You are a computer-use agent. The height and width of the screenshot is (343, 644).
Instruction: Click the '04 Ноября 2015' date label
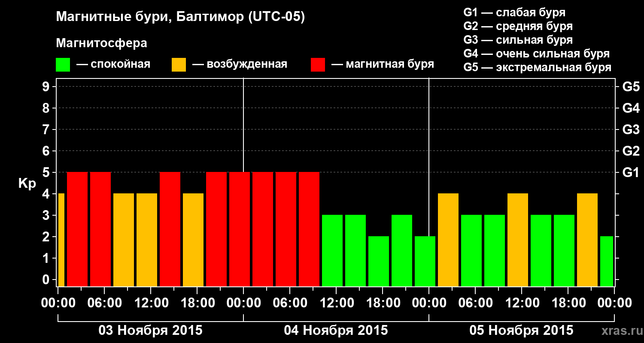336,331
